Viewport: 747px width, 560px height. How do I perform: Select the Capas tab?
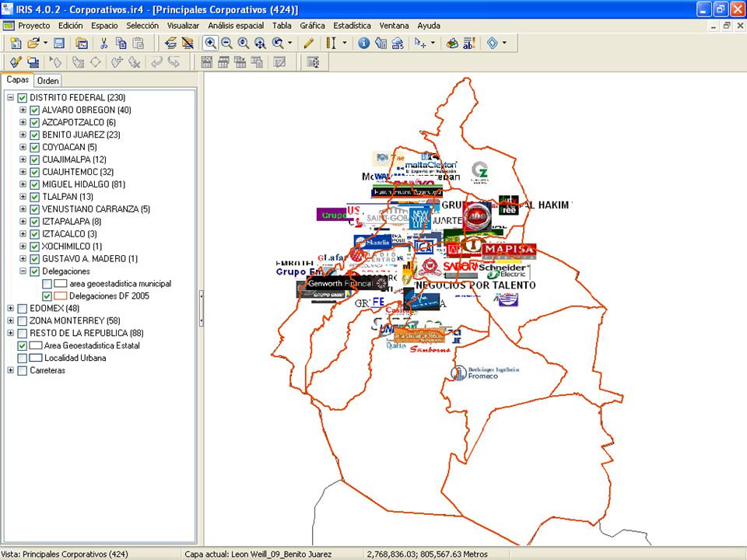18,79
